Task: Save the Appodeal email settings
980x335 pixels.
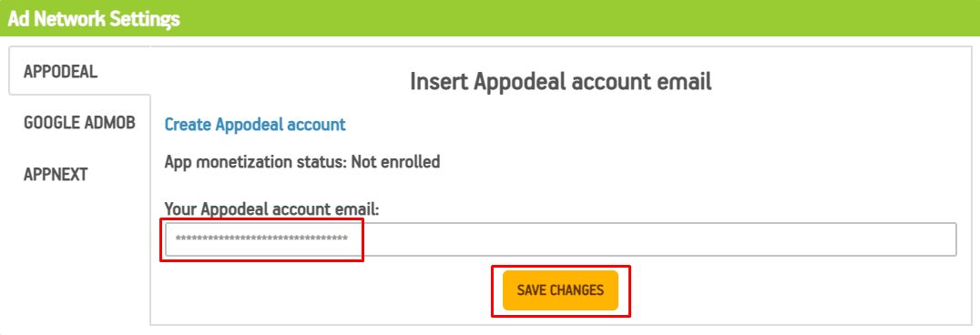Action: pyautogui.click(x=560, y=290)
